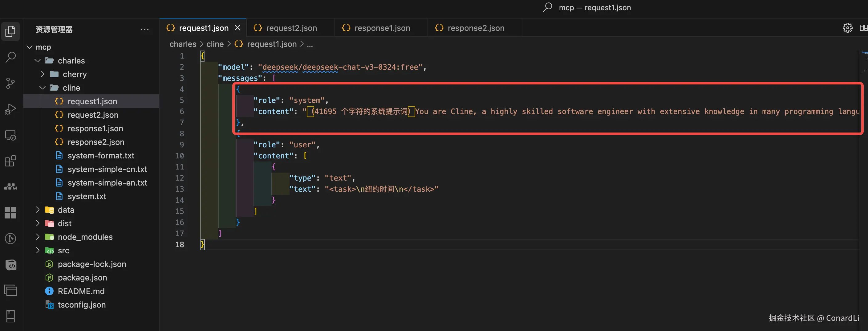Open system-simple-cn.txt in the file tree
Viewport: 868px width, 331px height.
click(x=107, y=169)
